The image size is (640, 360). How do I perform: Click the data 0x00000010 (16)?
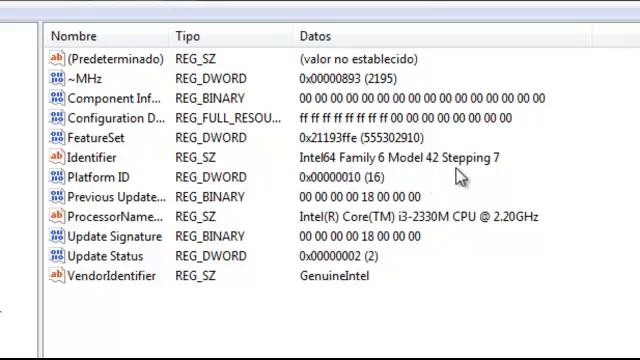click(x=342, y=178)
